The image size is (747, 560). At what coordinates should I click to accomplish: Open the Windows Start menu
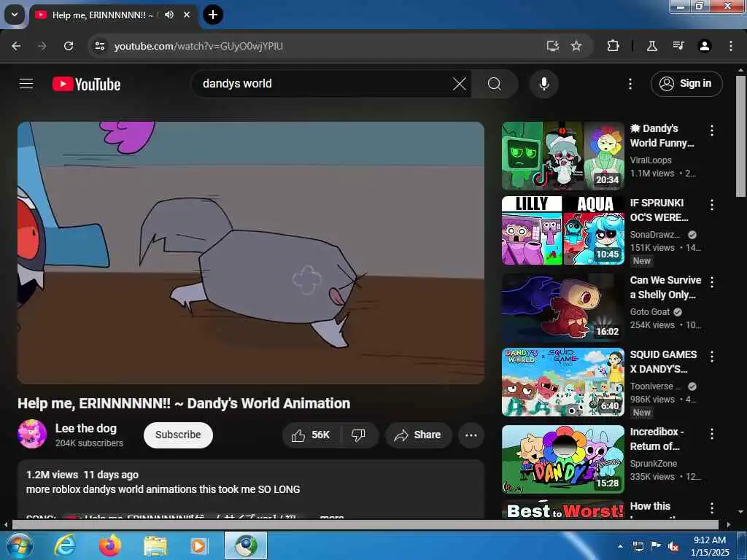(18, 545)
